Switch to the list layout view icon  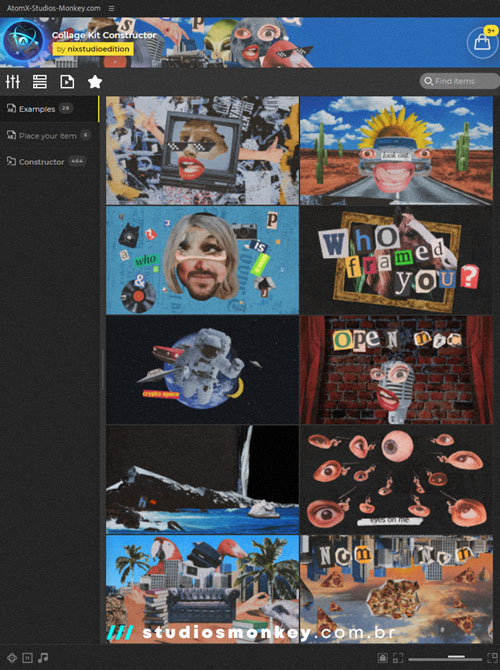point(40,81)
